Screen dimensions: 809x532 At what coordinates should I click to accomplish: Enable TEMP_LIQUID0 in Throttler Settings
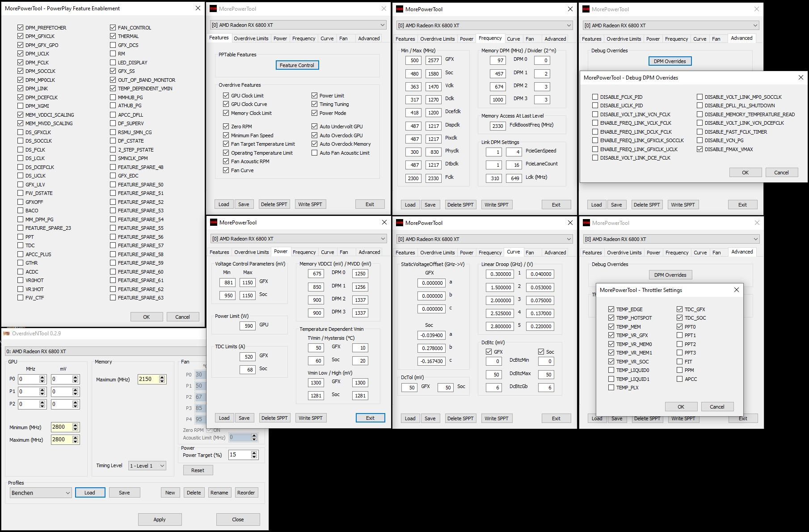click(x=611, y=370)
